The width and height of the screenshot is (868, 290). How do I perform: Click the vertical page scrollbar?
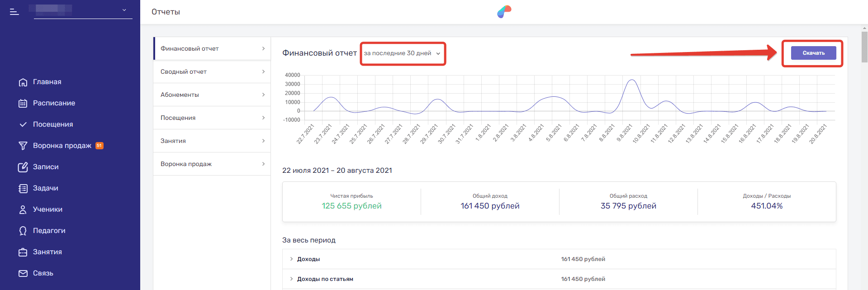pyautogui.click(x=864, y=48)
